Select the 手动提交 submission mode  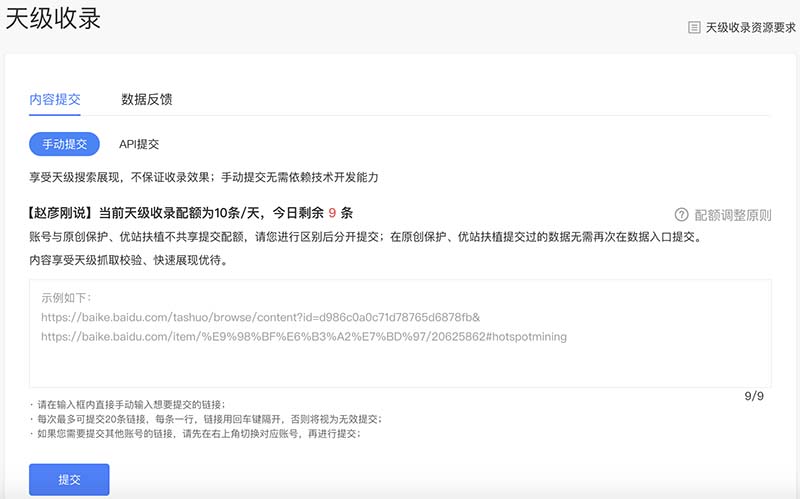65,144
